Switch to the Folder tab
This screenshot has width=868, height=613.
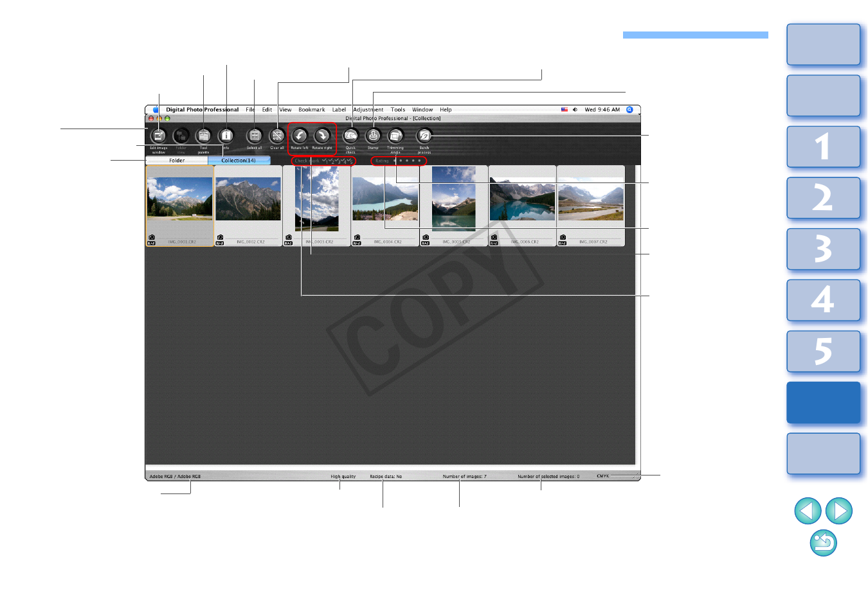point(177,161)
